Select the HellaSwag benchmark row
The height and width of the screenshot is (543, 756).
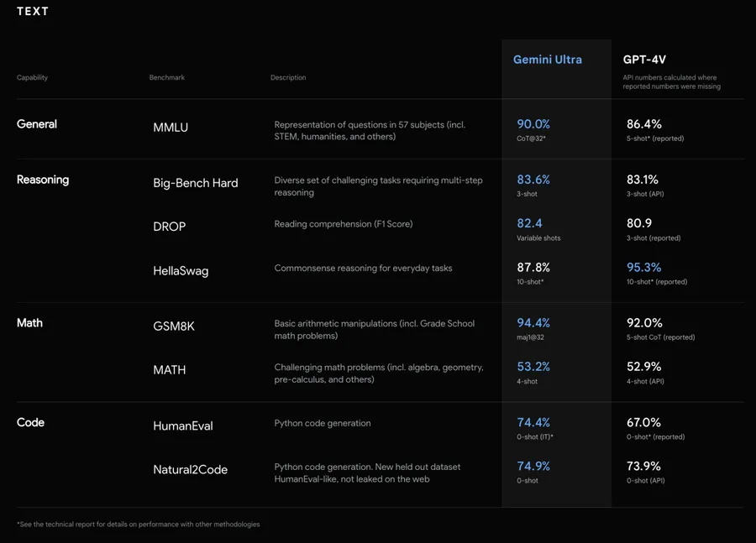coord(181,270)
